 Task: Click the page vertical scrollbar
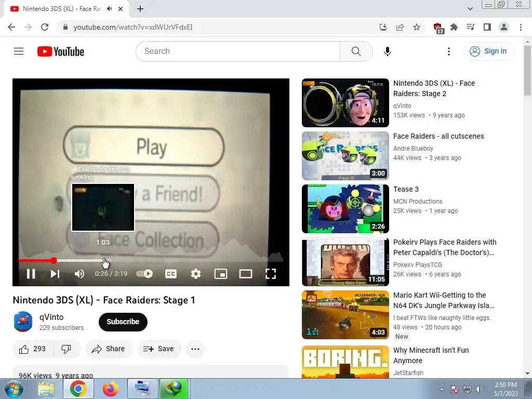527,71
